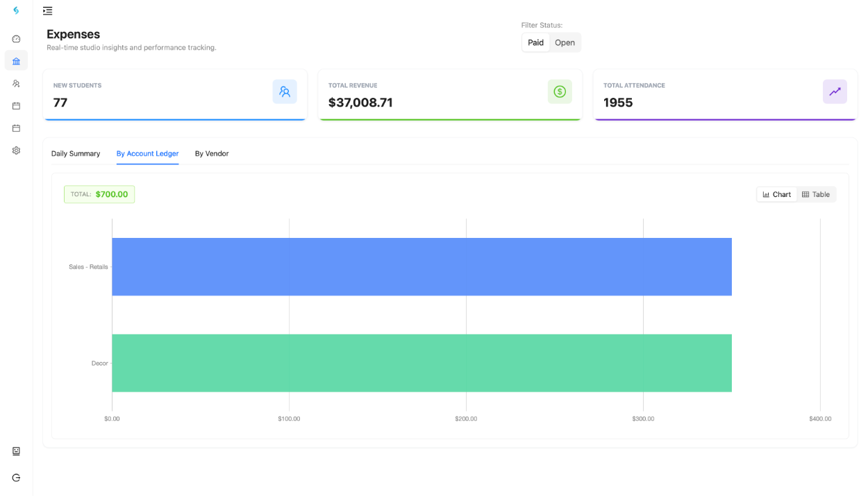Click the Total Attendance trend arrow icon

tap(835, 92)
